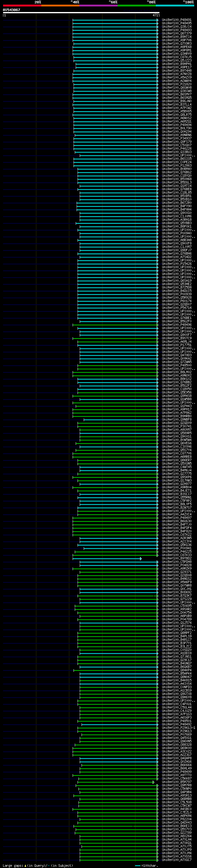This screenshot has width=197, height=868.
Task: Select hit label UniRef100_A9P7V6
Action: coord(177,40)
